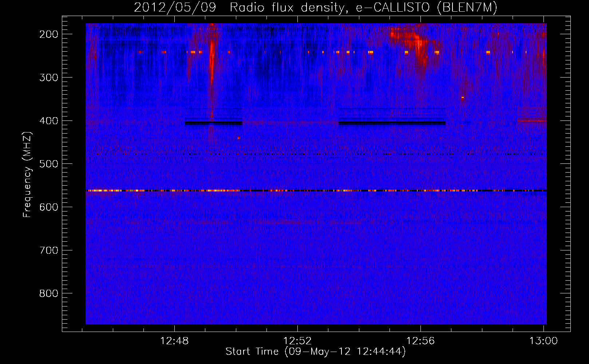Click the bright horizontal interference line near 560 MHz
Image resolution: width=589 pixels, height=364 pixels.
[x=316, y=190]
